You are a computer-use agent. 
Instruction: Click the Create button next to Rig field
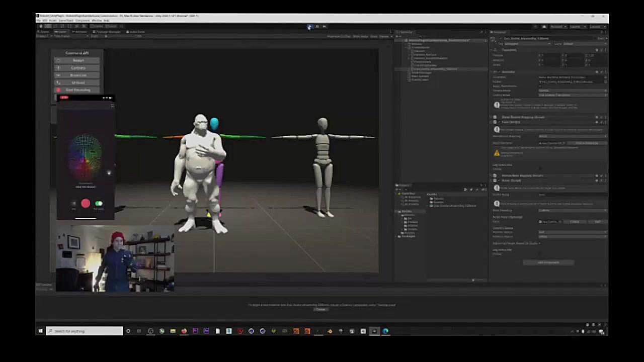[574, 222]
